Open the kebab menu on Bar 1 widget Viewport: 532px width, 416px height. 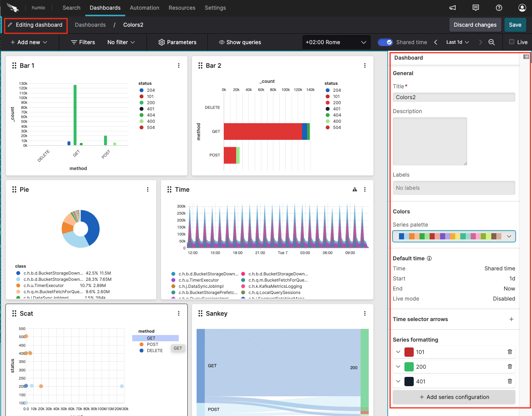(179, 65)
